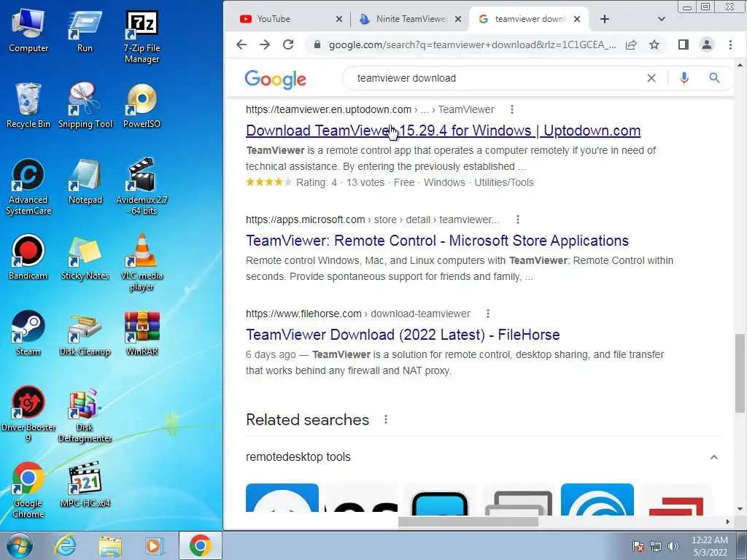
Task: Go to Google home via logo
Action: pos(275,79)
